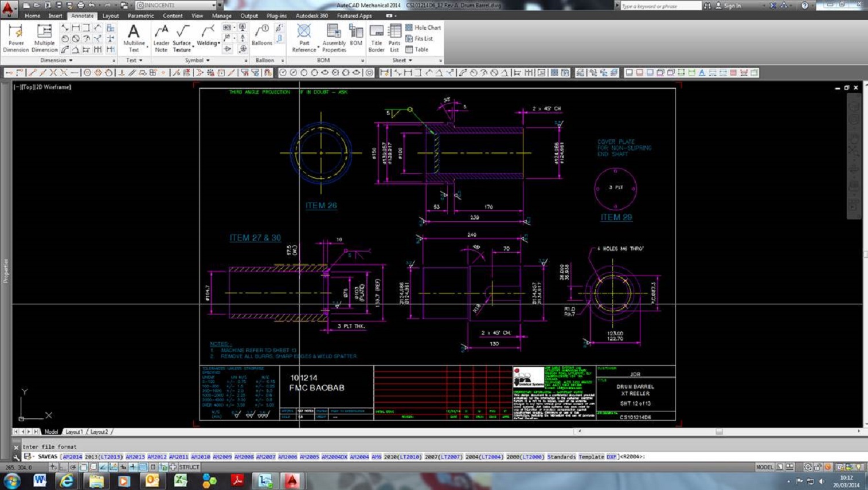This screenshot has width=868, height=490.
Task: Insert a Multiline Text object
Action: [x=134, y=38]
